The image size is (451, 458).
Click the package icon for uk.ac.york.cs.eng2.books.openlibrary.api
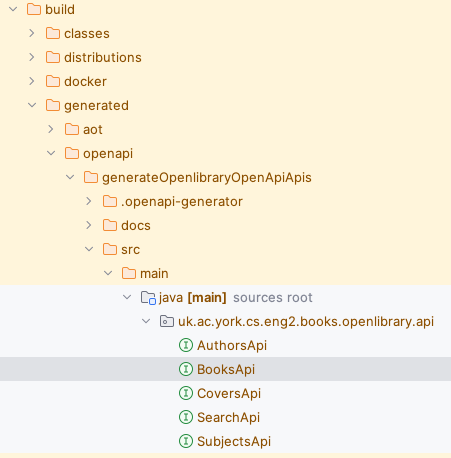point(167,321)
